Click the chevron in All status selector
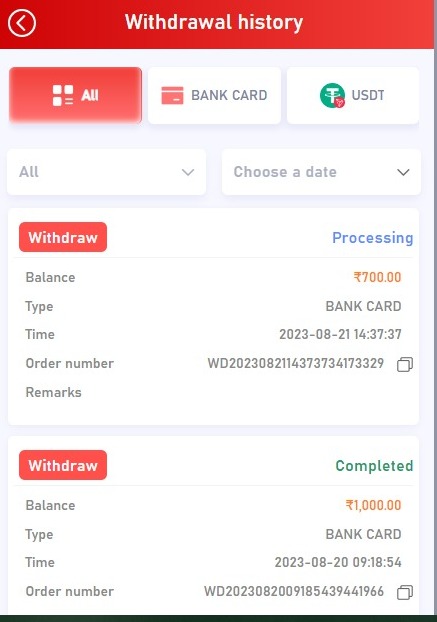 pyautogui.click(x=188, y=172)
